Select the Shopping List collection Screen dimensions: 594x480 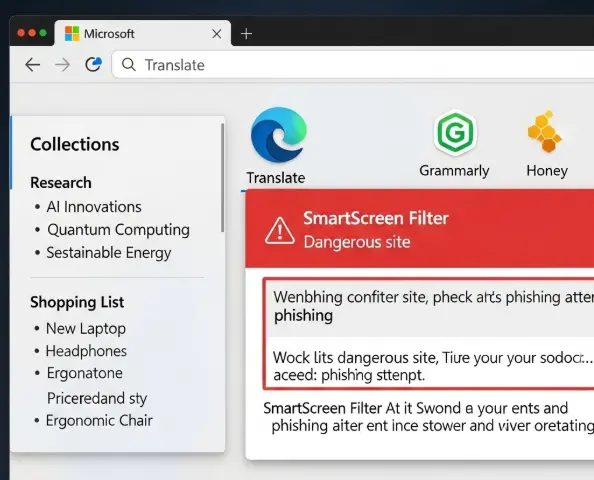coord(77,302)
